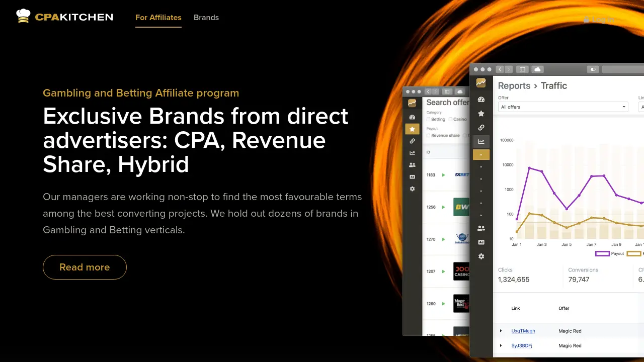
Task: Open the UxqTMegh link
Action: [x=523, y=331]
